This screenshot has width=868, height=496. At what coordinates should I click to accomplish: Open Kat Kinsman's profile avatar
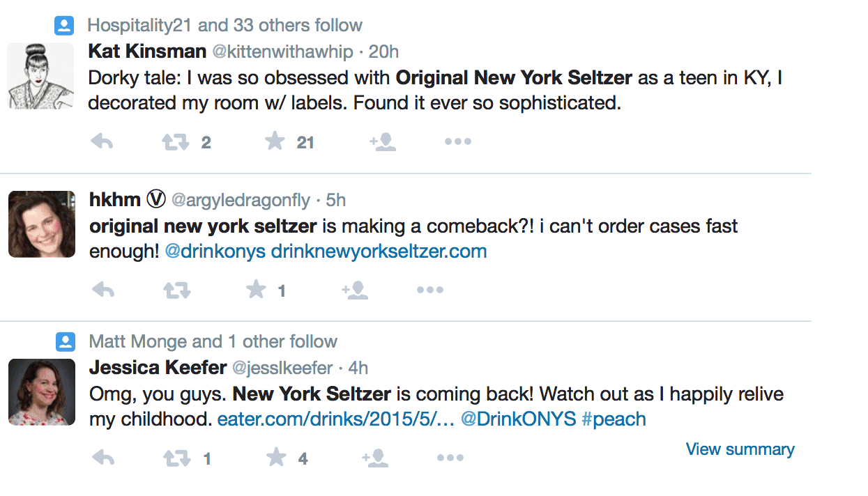40,75
